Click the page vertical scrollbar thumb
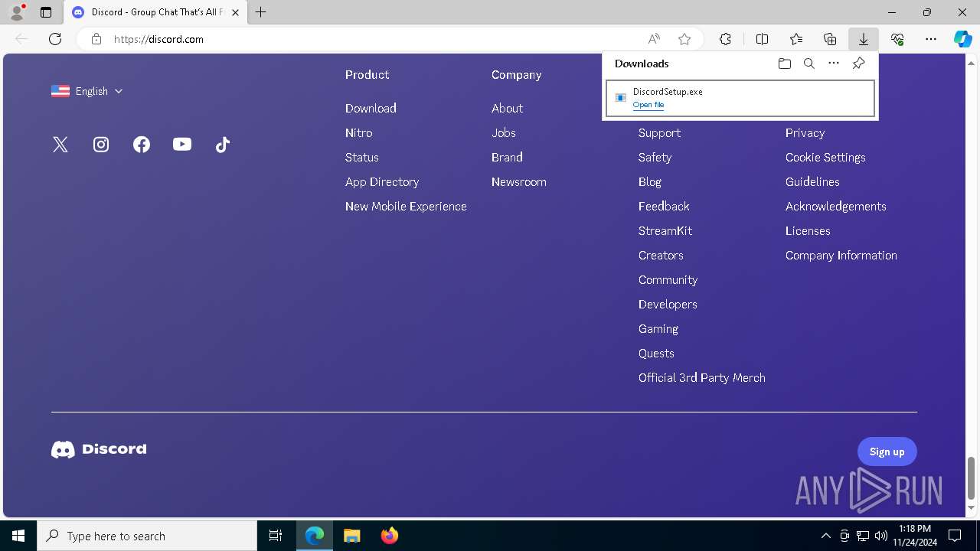Screen dimensions: 980x551 (971, 478)
